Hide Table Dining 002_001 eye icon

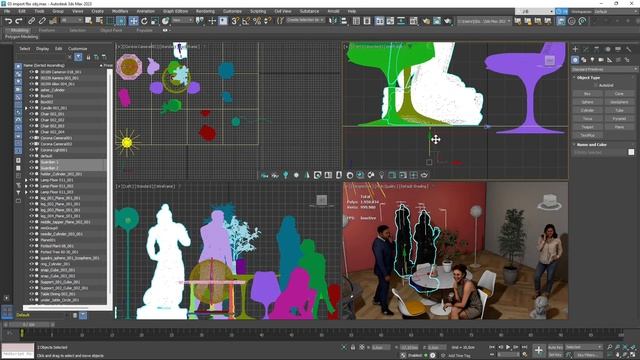click(x=31, y=294)
